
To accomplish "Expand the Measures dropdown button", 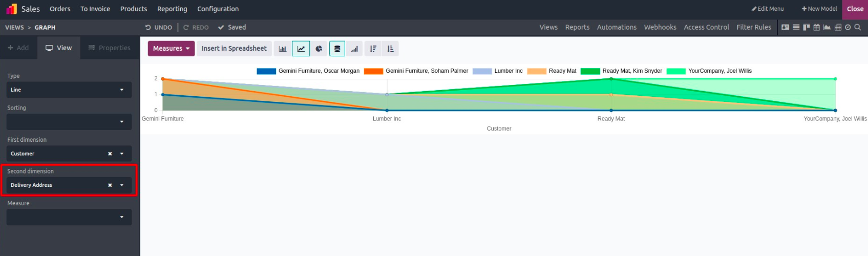I will 171,49.
